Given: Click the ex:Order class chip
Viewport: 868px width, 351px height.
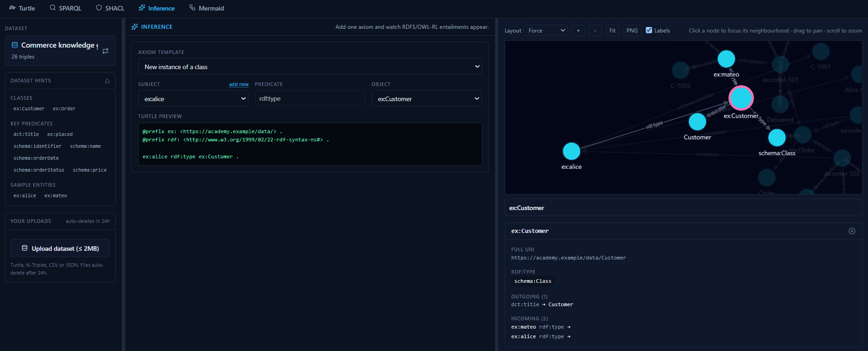Looking at the screenshot, I should (x=64, y=109).
